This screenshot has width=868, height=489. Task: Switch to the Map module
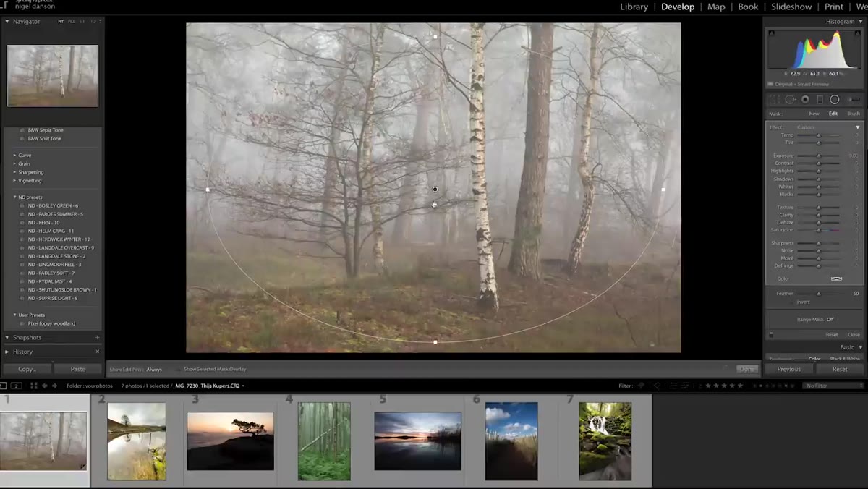(x=716, y=7)
